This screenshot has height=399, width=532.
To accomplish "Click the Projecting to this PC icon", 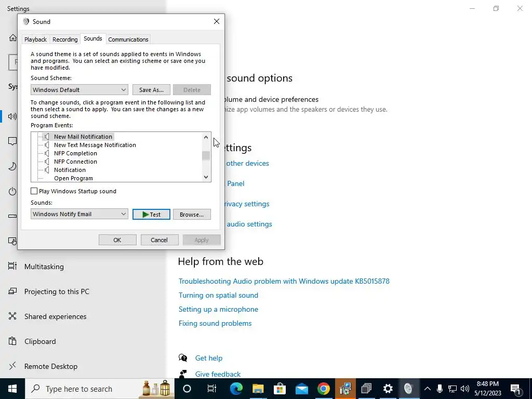I will (x=12, y=291).
